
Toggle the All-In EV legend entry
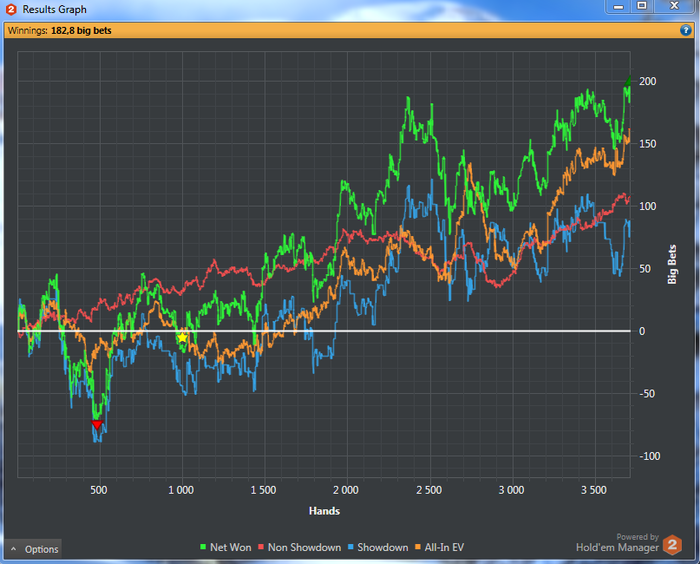(439, 547)
